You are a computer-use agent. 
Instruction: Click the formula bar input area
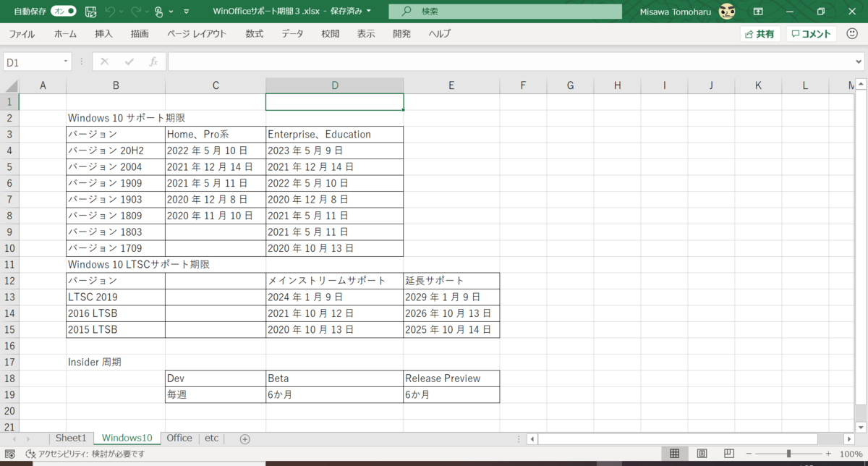pos(509,62)
